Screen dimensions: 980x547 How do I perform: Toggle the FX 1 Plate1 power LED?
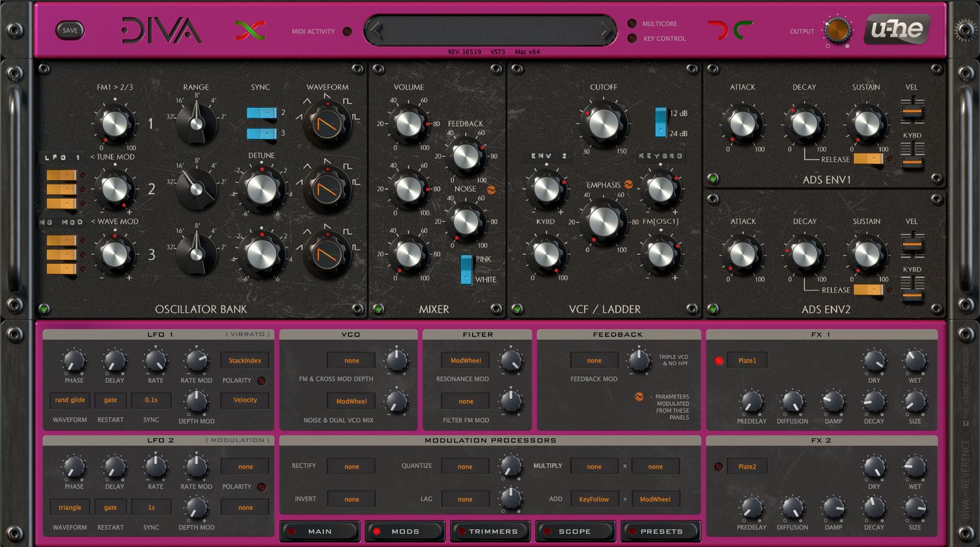tap(719, 361)
